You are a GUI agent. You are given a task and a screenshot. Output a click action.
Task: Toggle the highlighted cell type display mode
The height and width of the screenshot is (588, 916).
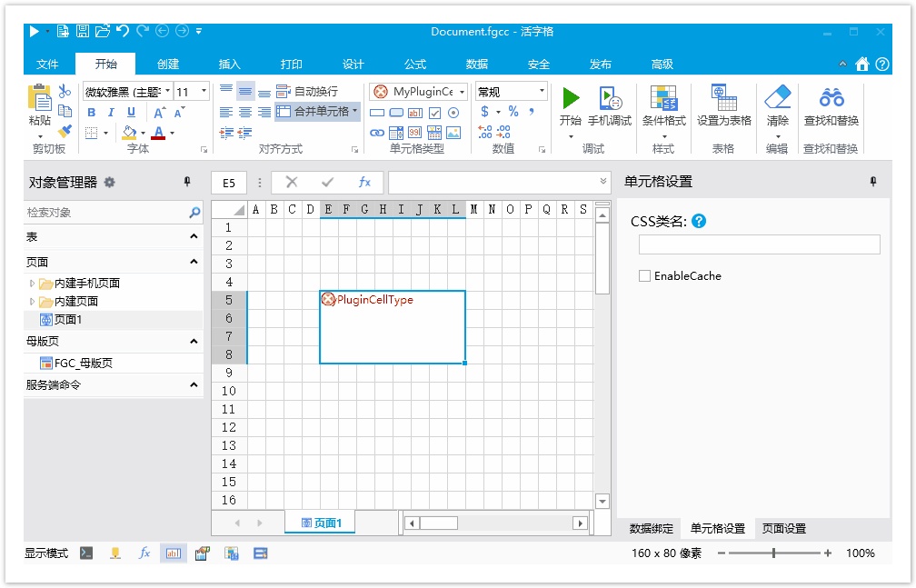174,553
